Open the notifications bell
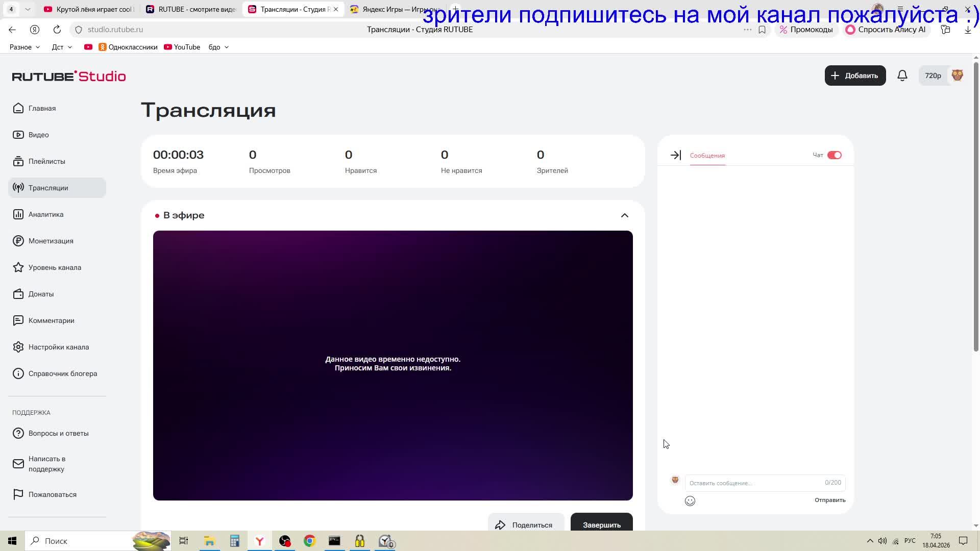The image size is (980, 551). (902, 75)
